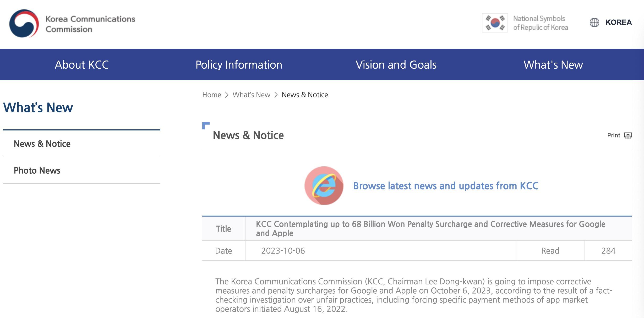Image resolution: width=644 pixels, height=318 pixels.
Task: Open National Symbols of Republic of Korea link
Action: pos(540,23)
